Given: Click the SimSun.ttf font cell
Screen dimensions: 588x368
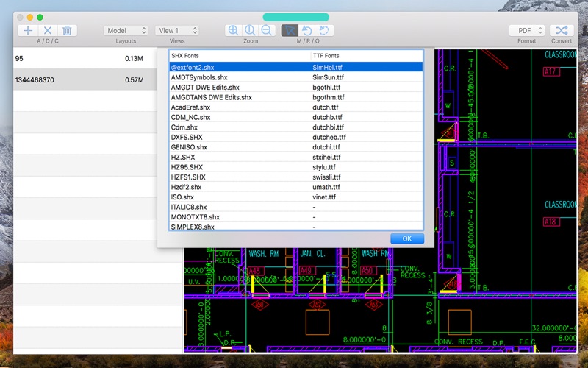Looking at the screenshot, I should pos(328,77).
